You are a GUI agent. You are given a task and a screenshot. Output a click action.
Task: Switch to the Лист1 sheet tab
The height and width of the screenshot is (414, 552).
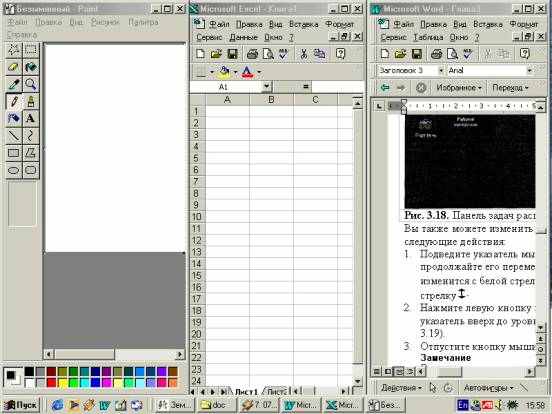point(246,391)
